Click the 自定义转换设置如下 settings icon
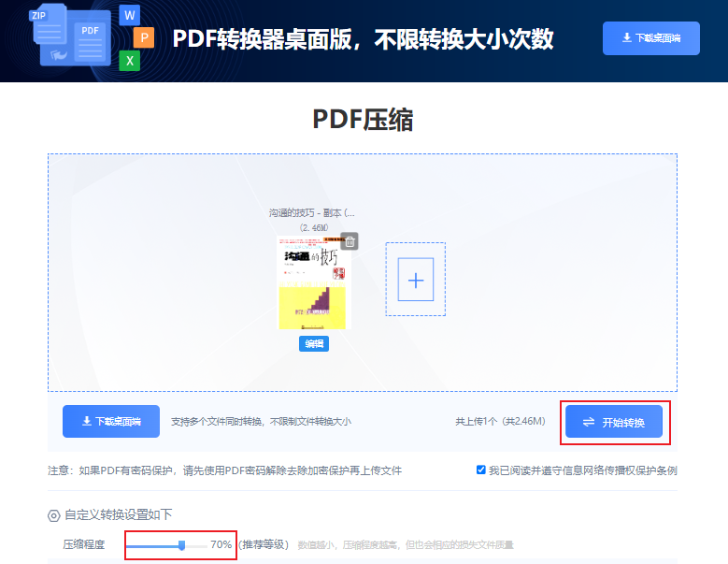Viewport: 728px width, 564px height. [54, 515]
